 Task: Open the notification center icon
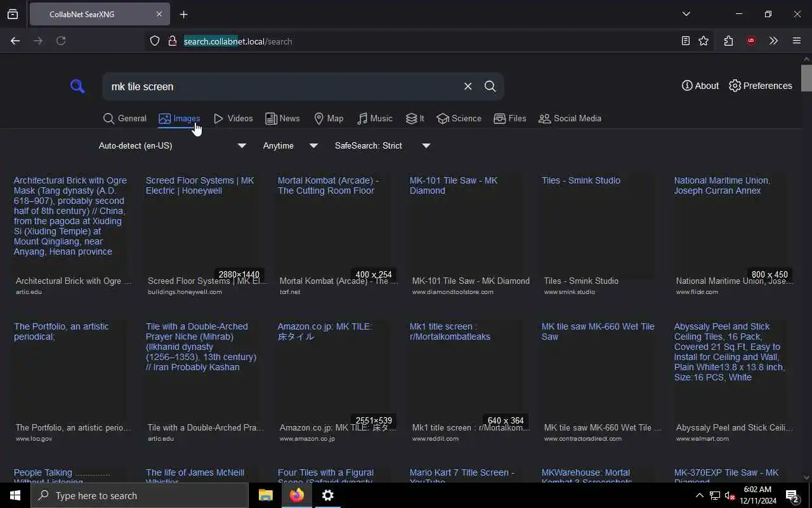click(792, 495)
